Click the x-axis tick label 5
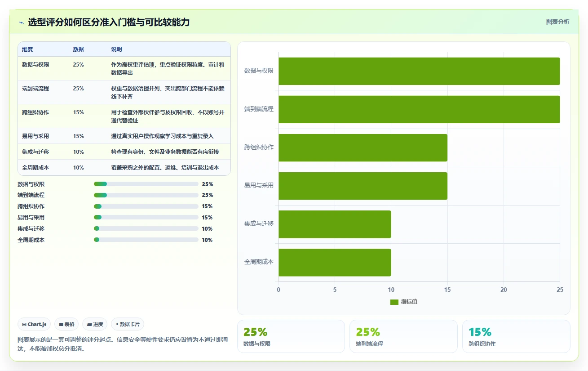 [335, 290]
